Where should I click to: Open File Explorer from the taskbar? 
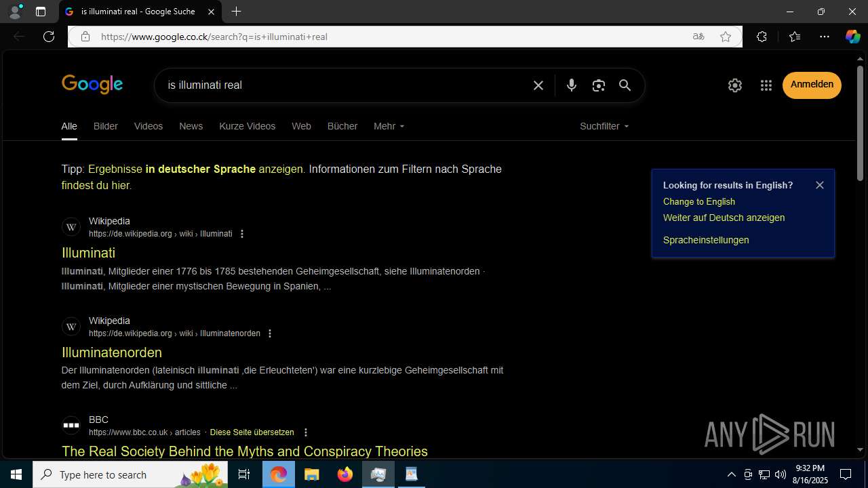pyautogui.click(x=312, y=474)
